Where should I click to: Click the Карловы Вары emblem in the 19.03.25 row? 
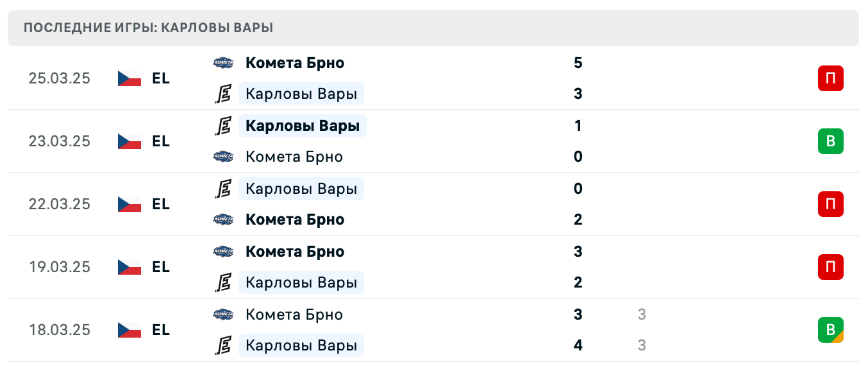(x=223, y=282)
